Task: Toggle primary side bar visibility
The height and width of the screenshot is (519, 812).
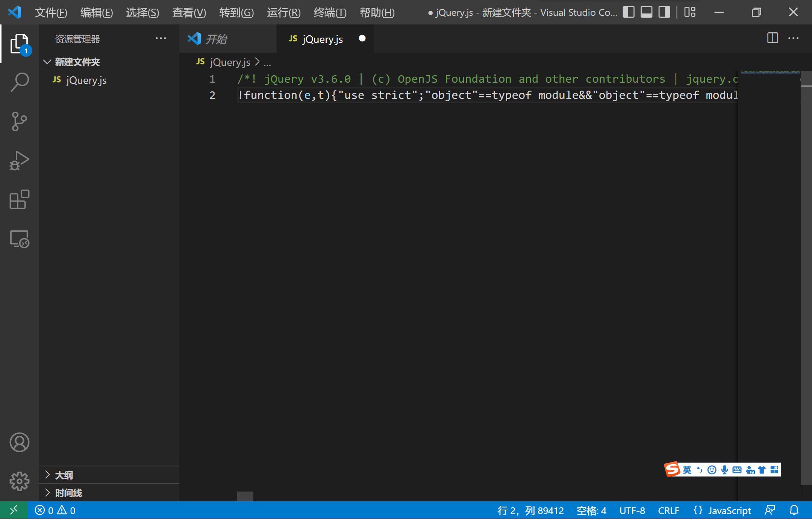Action: point(629,12)
